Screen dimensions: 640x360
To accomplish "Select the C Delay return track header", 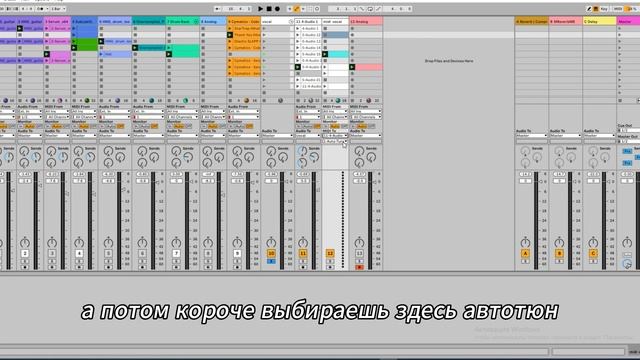I will coord(599,21).
